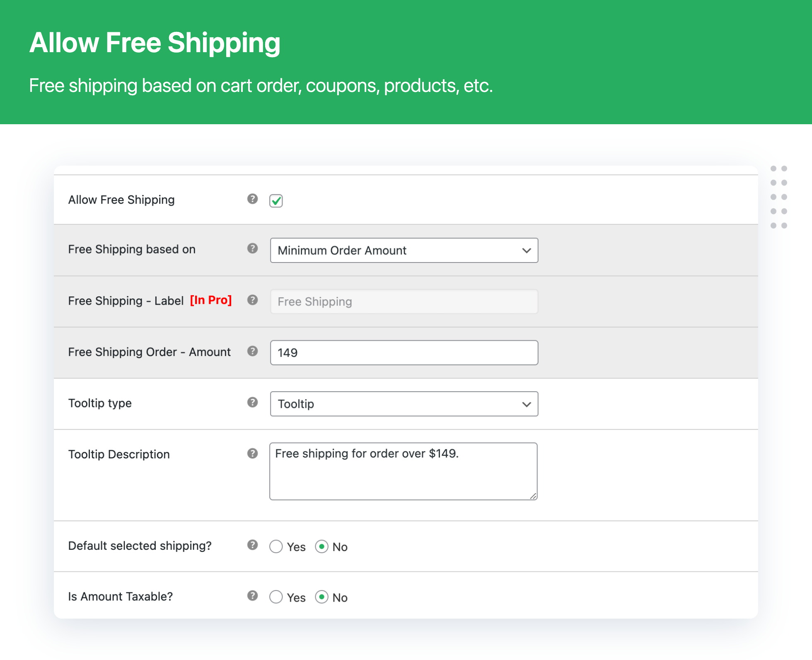Click the 'Tooltip type' label
This screenshot has height=660, width=812.
coord(100,403)
